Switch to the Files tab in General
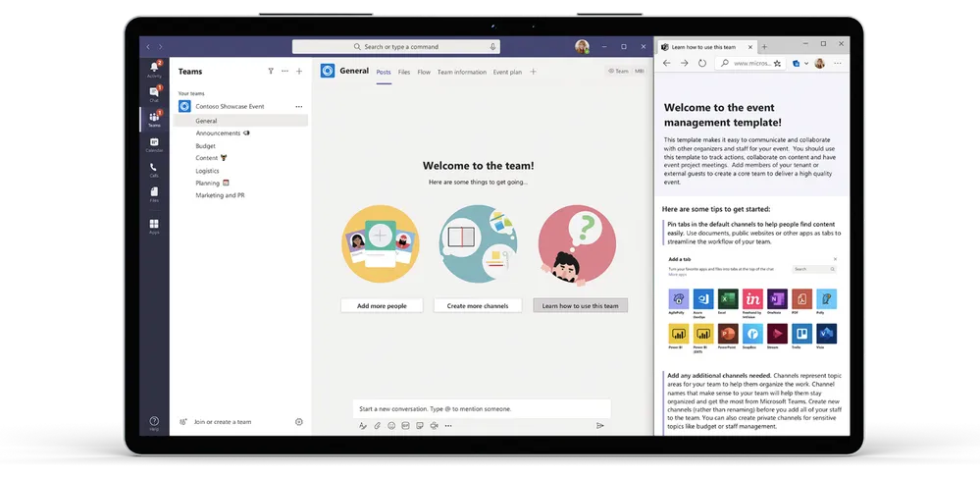The width and height of the screenshot is (980, 477). [404, 72]
